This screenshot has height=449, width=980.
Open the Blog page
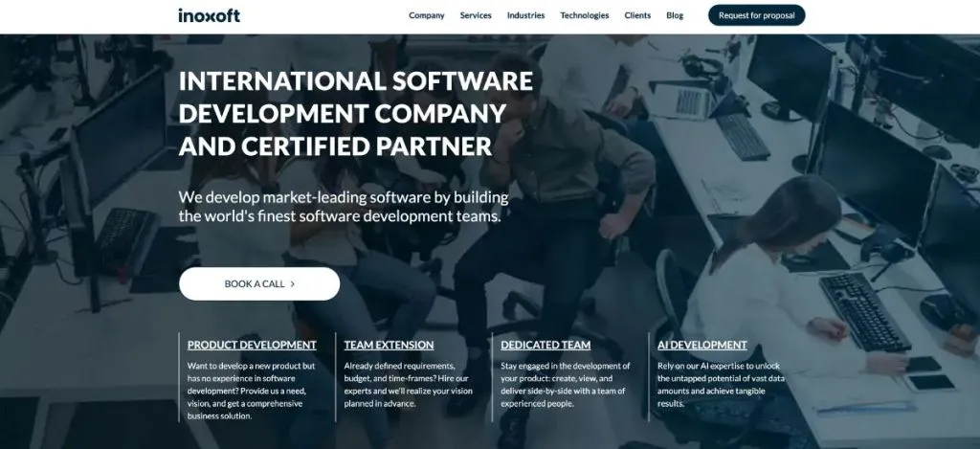point(675,15)
